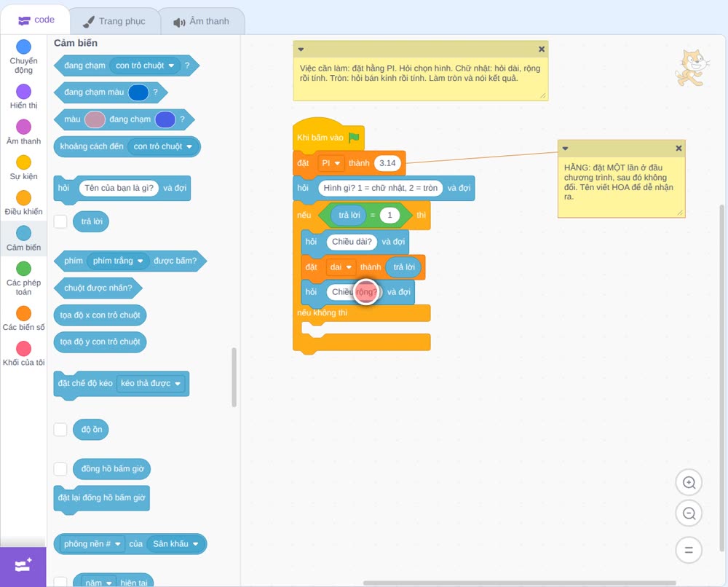Zoom out of the workspace
This screenshot has height=587, width=728.
coord(689,513)
